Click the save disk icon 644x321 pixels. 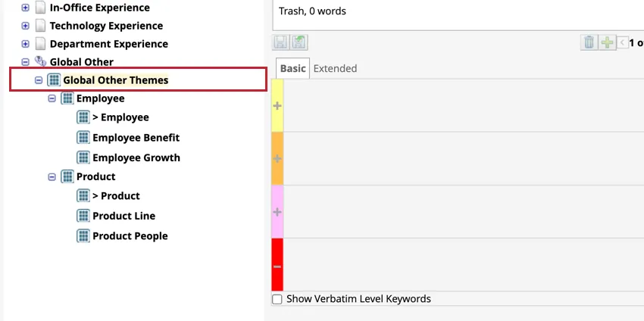280,42
